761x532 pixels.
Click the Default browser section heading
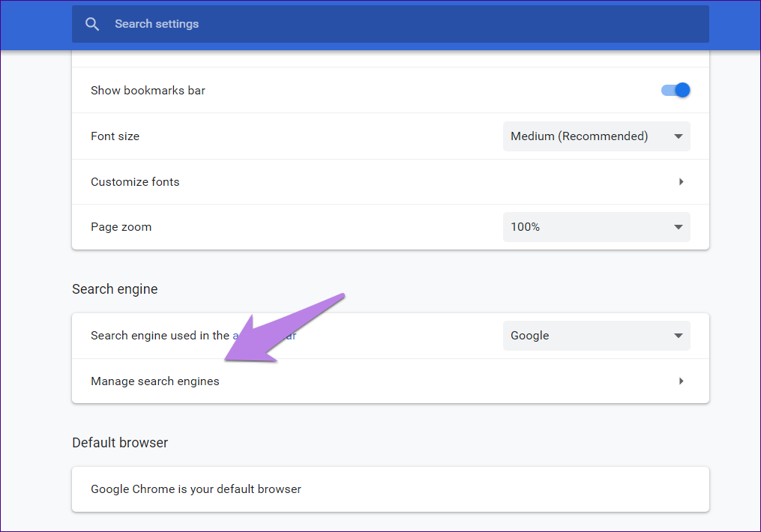coord(120,443)
